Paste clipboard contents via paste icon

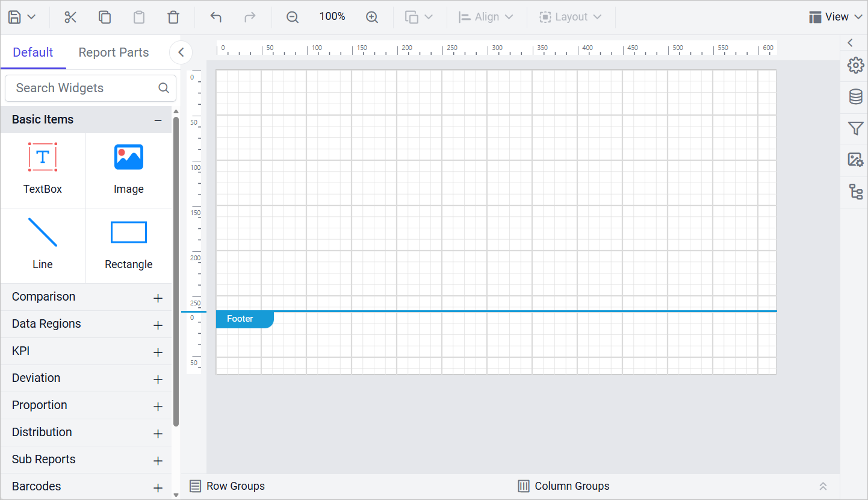point(139,16)
